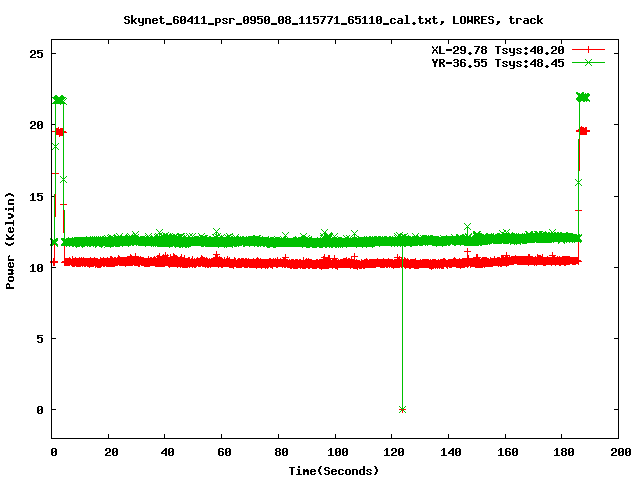Screen dimensions: 640x480
Task: Click x-axis tick label 40
Action: pos(167,452)
